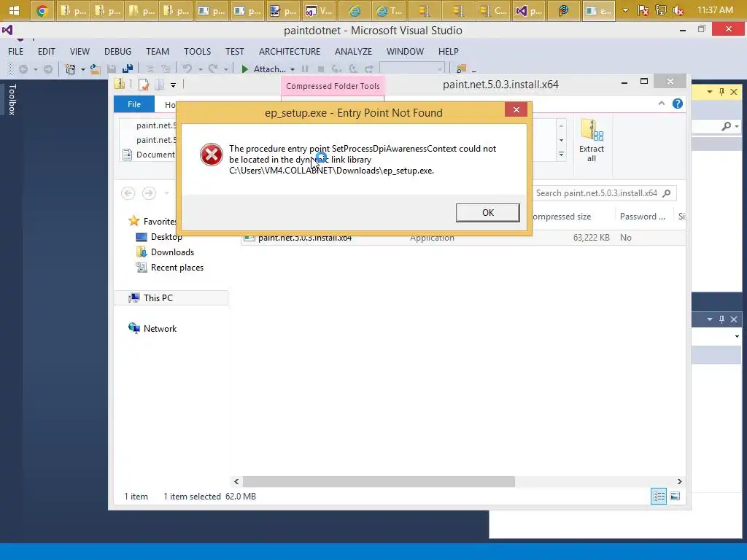Viewport: 747px width, 560px height.
Task: Click Save All in the Visual Studio toolbar
Action: click(127, 69)
